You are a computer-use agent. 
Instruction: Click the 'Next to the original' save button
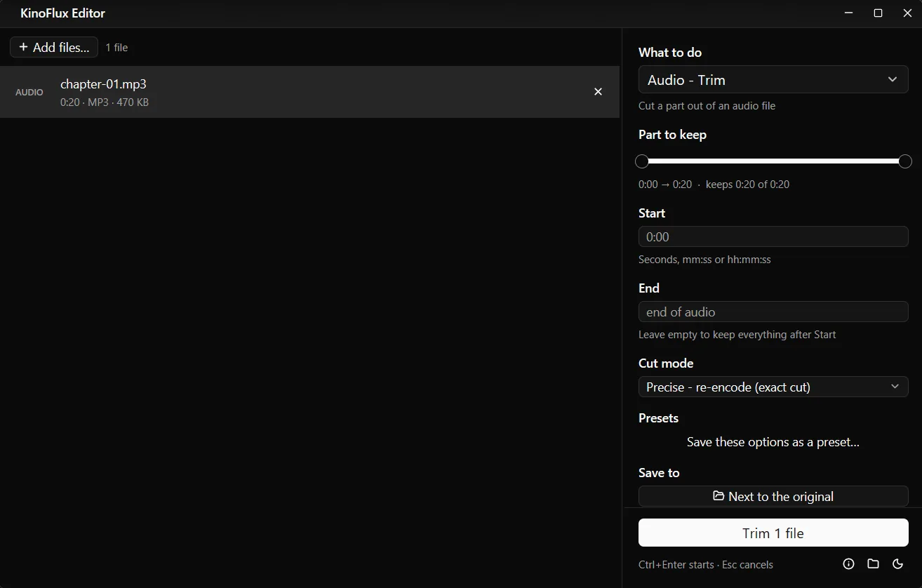pyautogui.click(x=773, y=496)
